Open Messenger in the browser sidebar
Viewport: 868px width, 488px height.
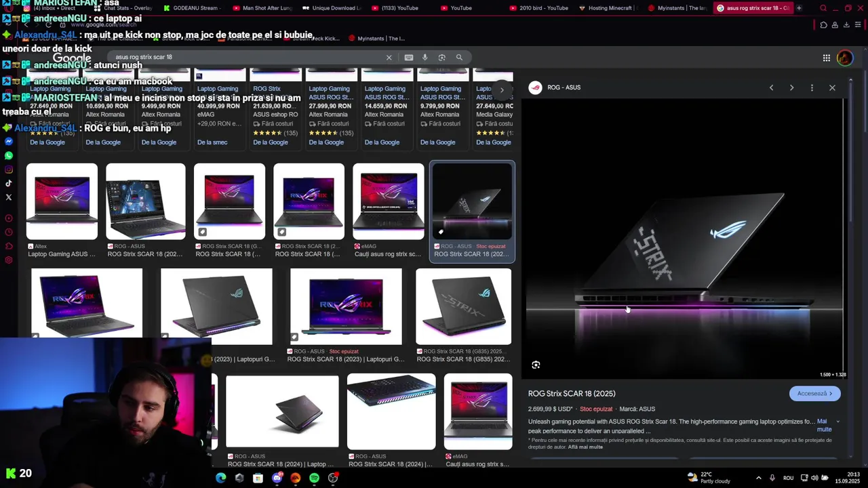(x=9, y=142)
